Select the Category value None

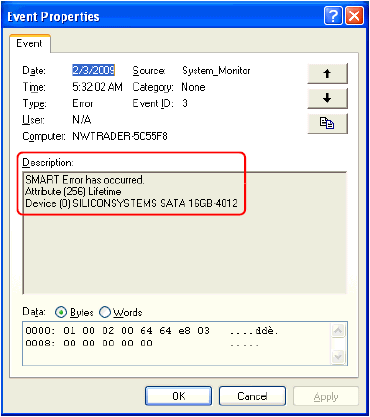[193, 87]
